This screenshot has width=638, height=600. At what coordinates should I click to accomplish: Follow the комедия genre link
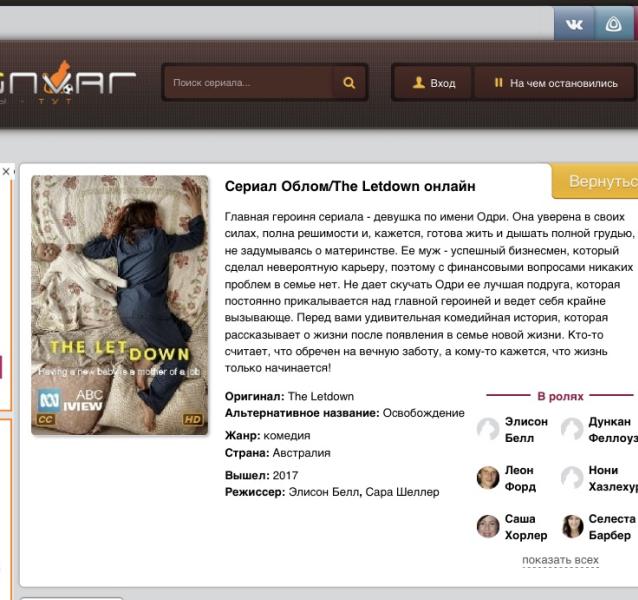click(x=287, y=435)
